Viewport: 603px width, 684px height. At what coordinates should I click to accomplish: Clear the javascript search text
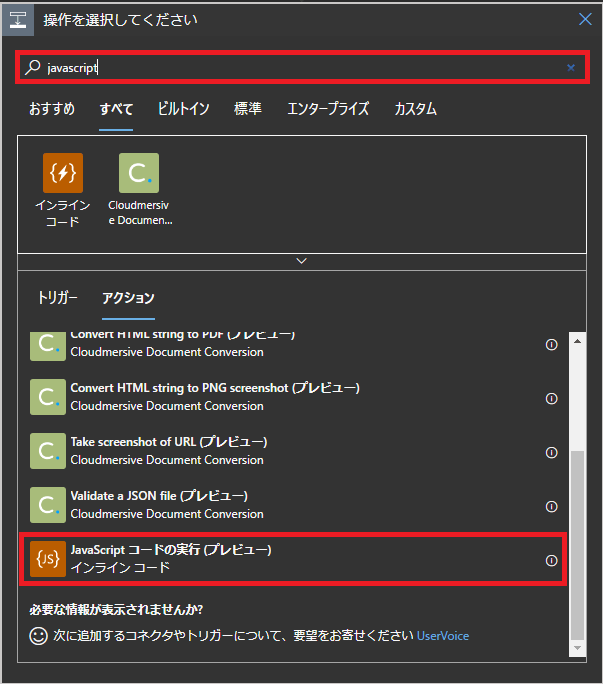[571, 68]
